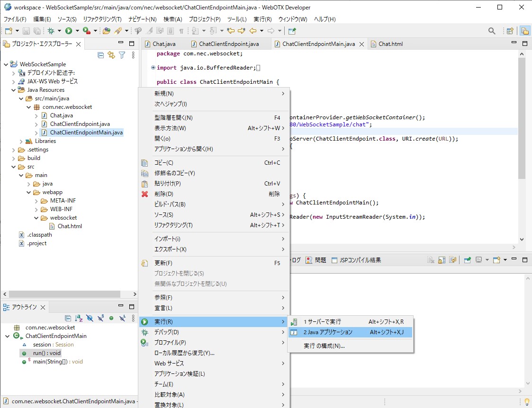This screenshot has width=532, height=408.
Task: Sort Outline members alphabetically
Action: [79, 318]
